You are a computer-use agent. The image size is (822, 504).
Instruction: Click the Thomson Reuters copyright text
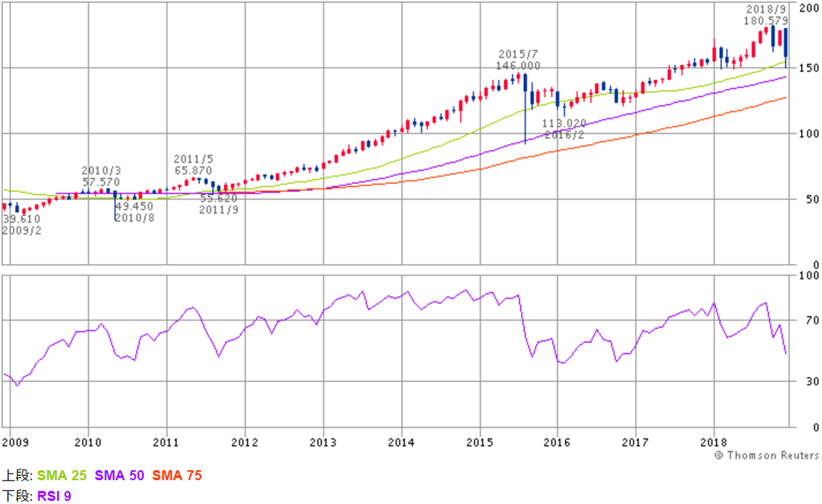click(767, 455)
